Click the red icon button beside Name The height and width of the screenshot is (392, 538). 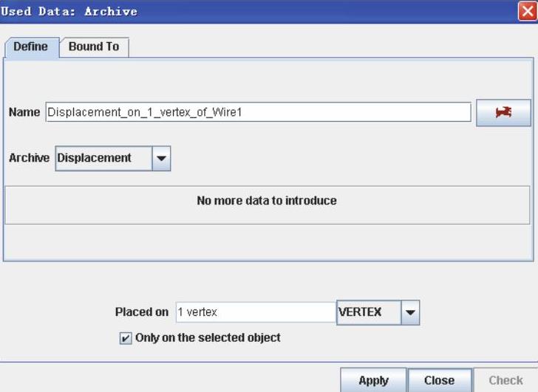click(x=503, y=112)
